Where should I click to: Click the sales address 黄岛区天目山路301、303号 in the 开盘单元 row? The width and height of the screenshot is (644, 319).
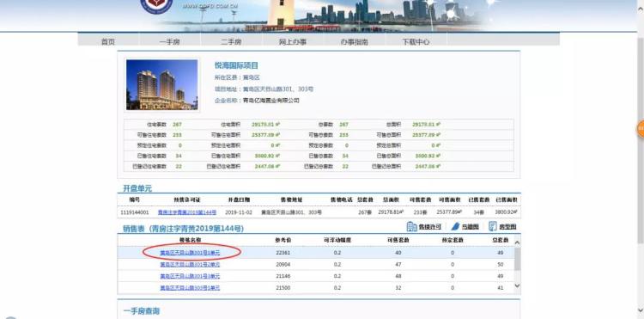pyautogui.click(x=291, y=212)
